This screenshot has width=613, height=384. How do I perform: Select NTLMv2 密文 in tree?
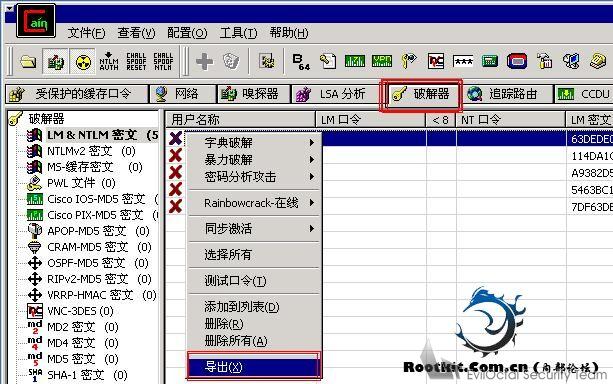click(91, 151)
